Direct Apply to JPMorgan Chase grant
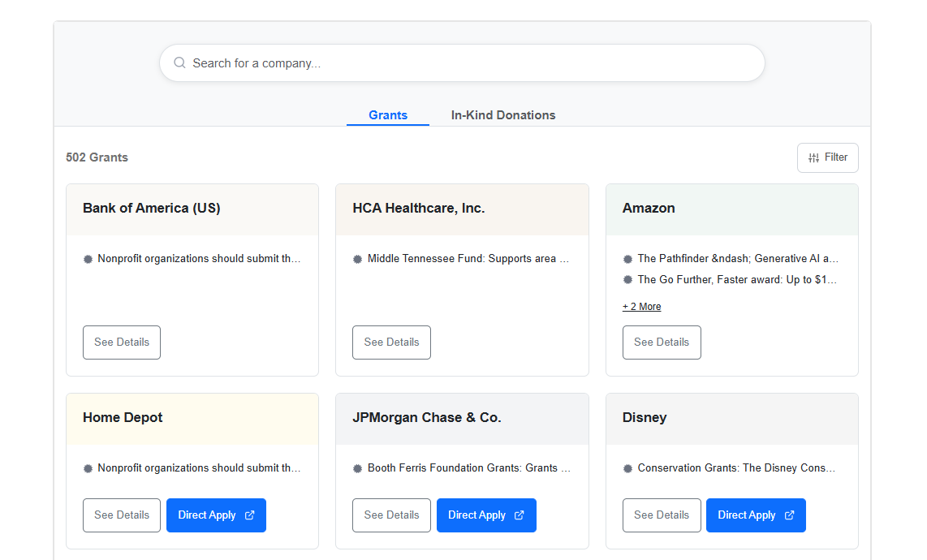927x560 pixels. click(486, 515)
